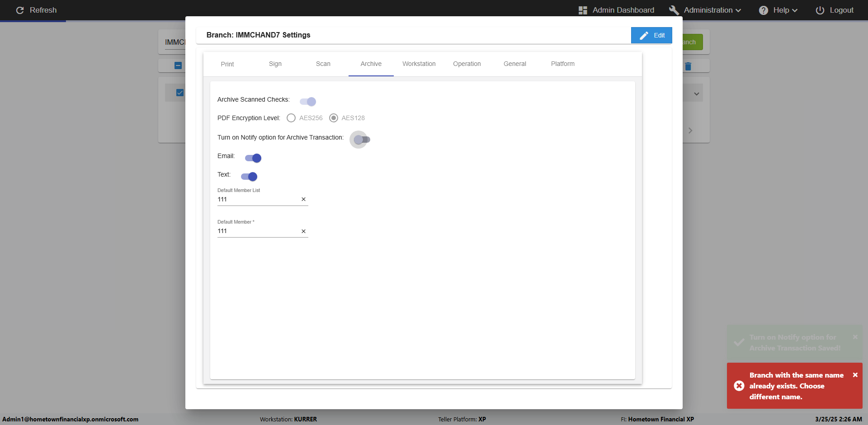Switch to the Print tab

[x=227, y=64]
